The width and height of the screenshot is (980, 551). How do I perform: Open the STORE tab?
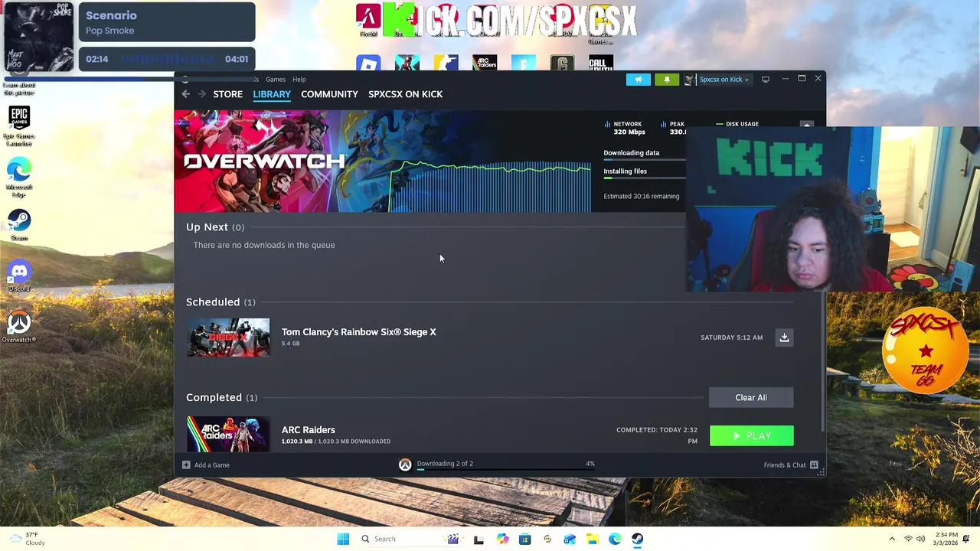pos(227,94)
